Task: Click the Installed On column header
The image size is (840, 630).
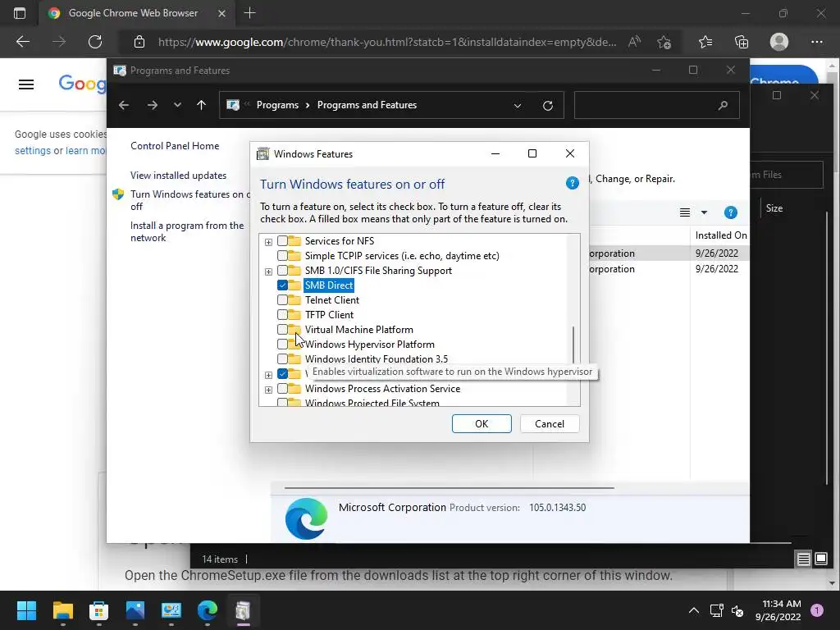Action: [x=720, y=235]
